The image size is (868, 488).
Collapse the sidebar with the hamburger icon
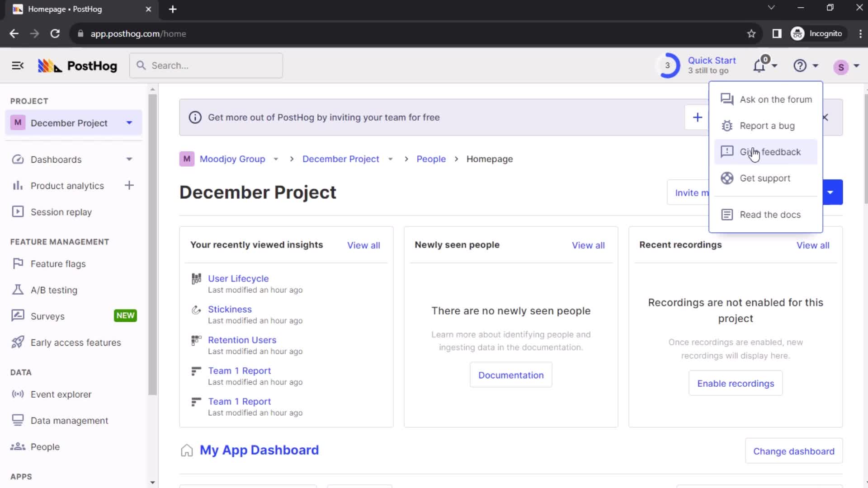[18, 66]
